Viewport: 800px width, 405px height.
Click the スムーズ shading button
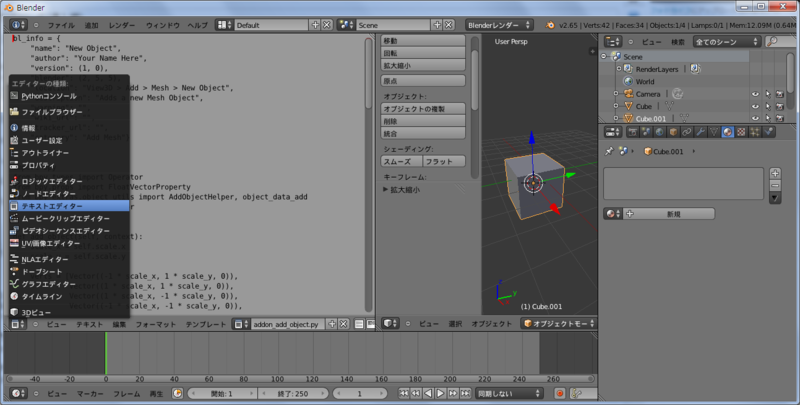(x=402, y=161)
